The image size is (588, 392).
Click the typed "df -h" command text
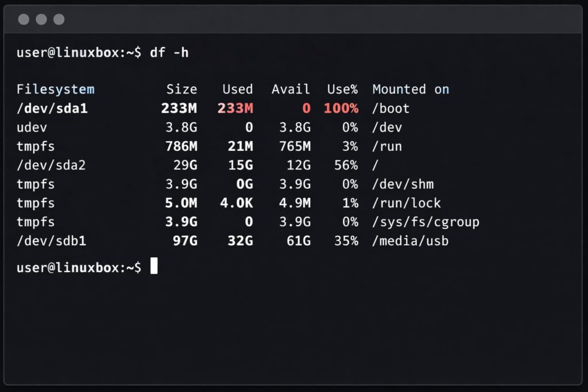(169, 53)
